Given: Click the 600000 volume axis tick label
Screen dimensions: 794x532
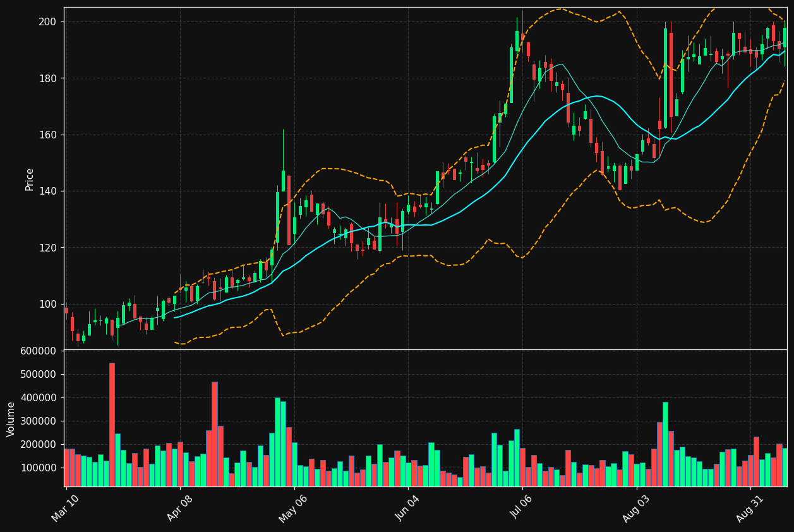Looking at the screenshot, I should click(39, 351).
